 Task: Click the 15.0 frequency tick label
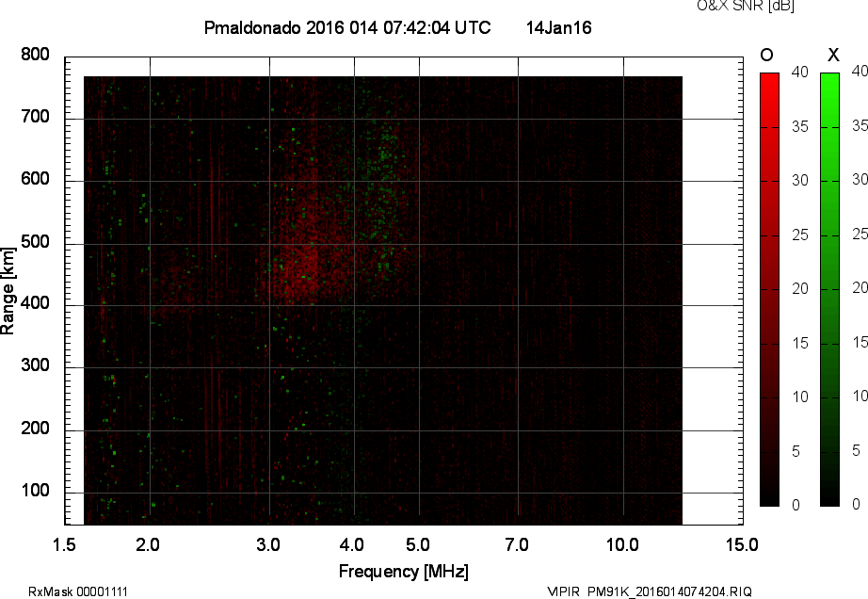(742, 544)
